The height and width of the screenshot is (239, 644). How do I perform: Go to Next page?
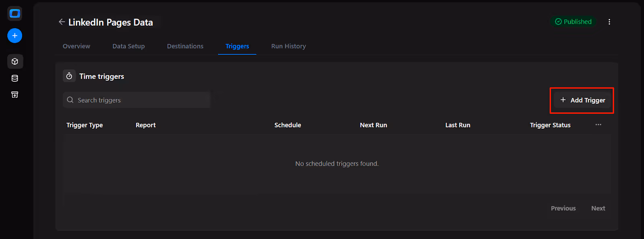(598, 208)
